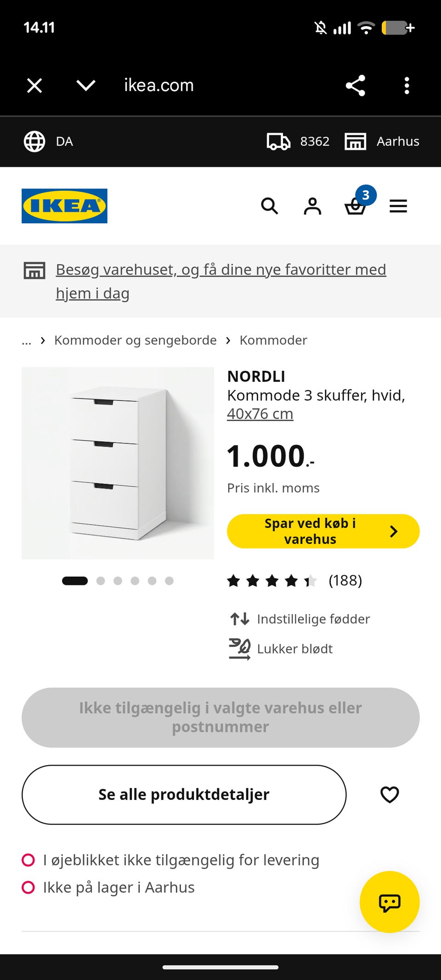441x980 pixels.
Task: Follow the Besøg varehuset banner link
Action: 221,281
